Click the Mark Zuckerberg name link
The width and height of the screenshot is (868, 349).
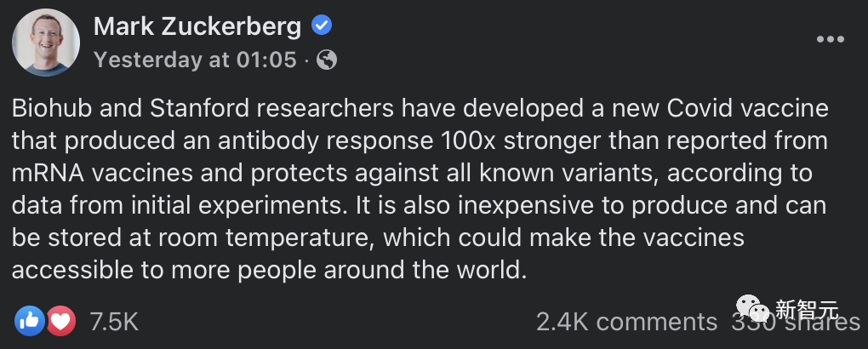(x=197, y=26)
